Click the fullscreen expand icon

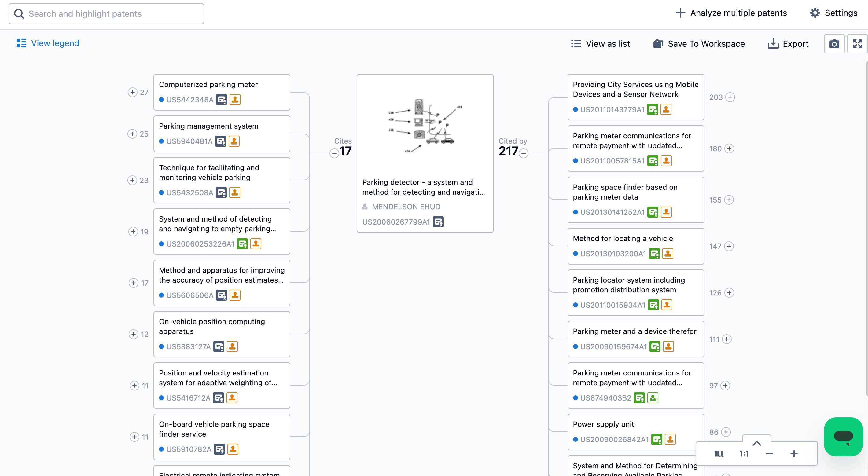[857, 44]
